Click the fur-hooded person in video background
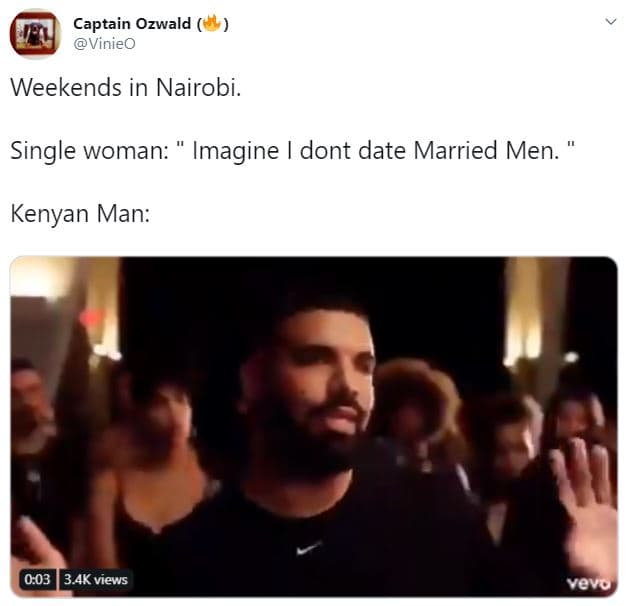The image size is (631, 606). click(x=417, y=406)
